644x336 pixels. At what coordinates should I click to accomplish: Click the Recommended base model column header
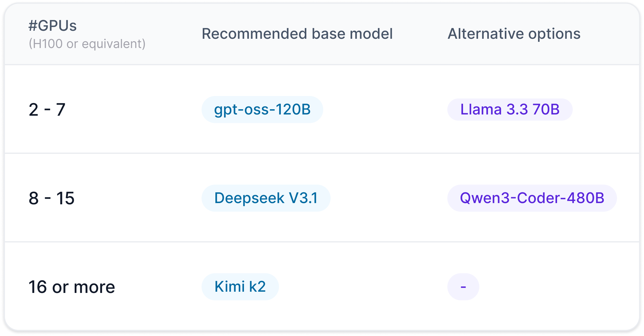click(x=297, y=34)
